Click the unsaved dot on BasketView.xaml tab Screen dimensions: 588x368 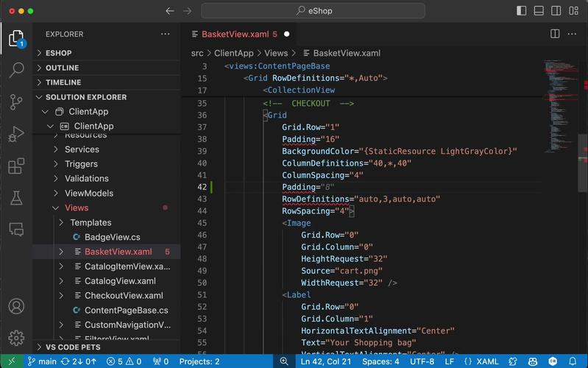(x=286, y=34)
